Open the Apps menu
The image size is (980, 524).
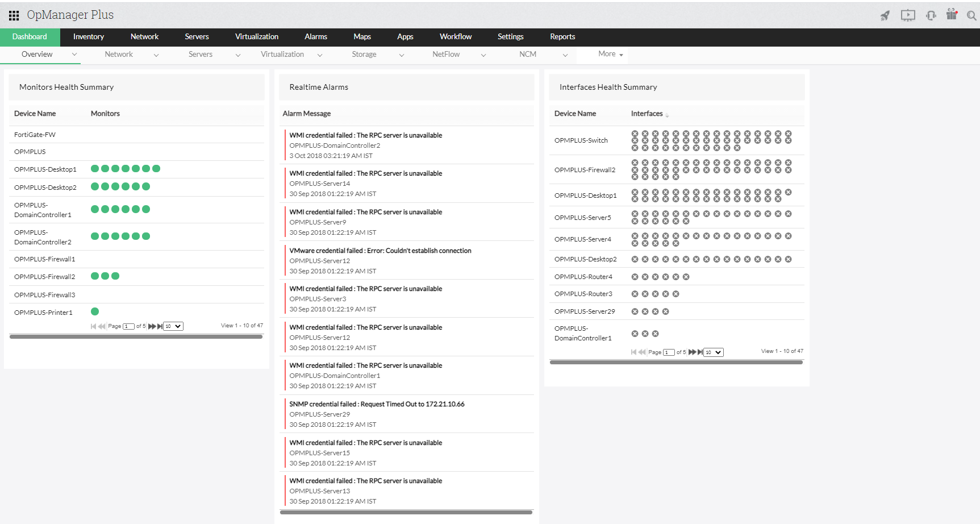pyautogui.click(x=405, y=37)
